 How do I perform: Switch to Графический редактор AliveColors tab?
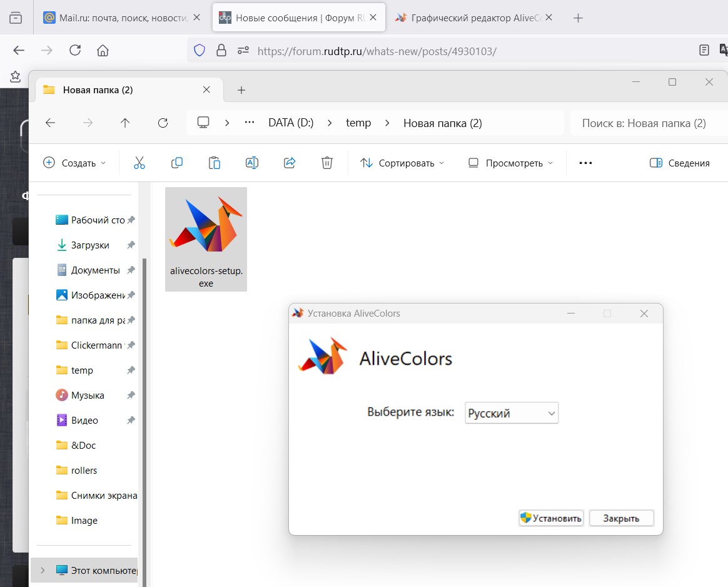pyautogui.click(x=473, y=18)
